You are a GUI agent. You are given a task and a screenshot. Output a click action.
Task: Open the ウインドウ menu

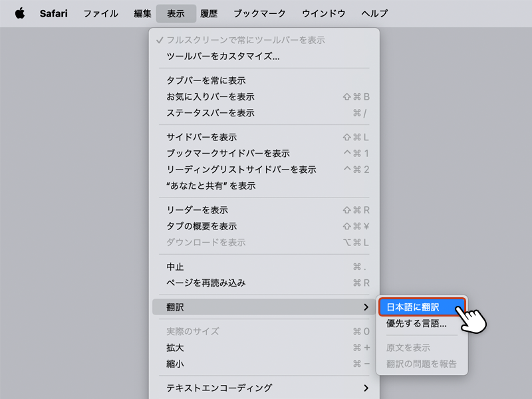tap(323, 13)
